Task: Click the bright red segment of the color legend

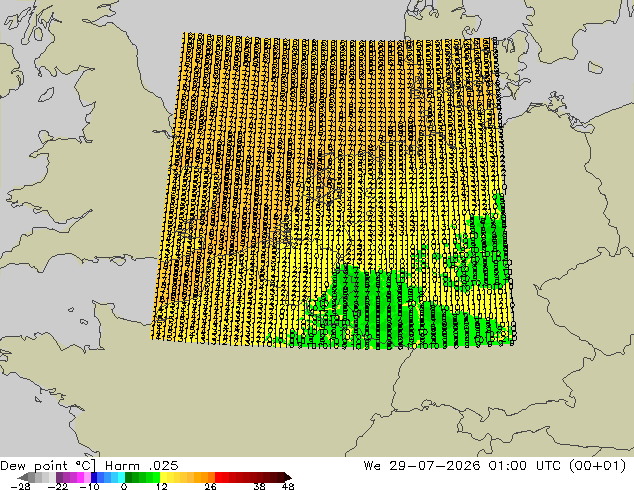Action: pyautogui.click(x=218, y=477)
